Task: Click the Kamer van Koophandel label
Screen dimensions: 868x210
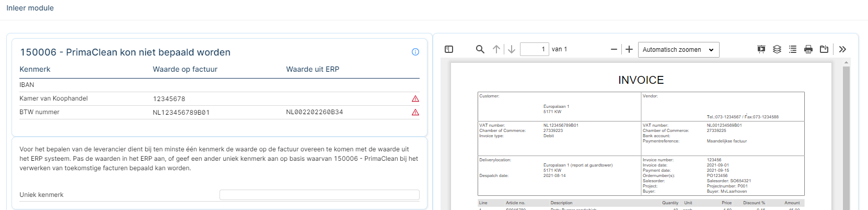Action: pos(53,98)
